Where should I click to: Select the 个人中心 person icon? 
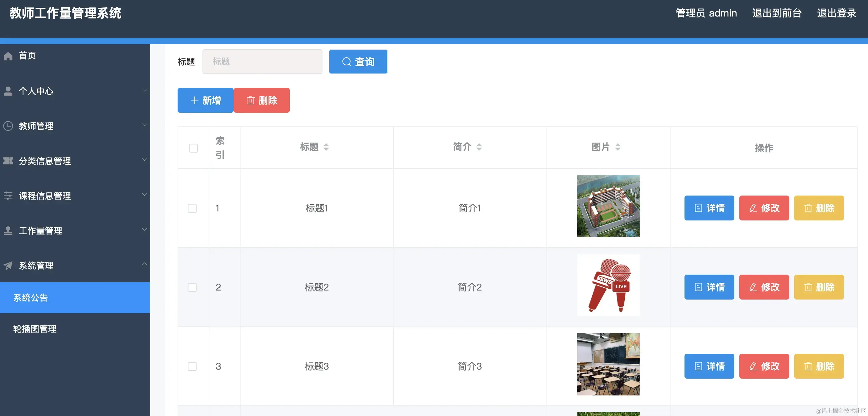pyautogui.click(x=8, y=91)
